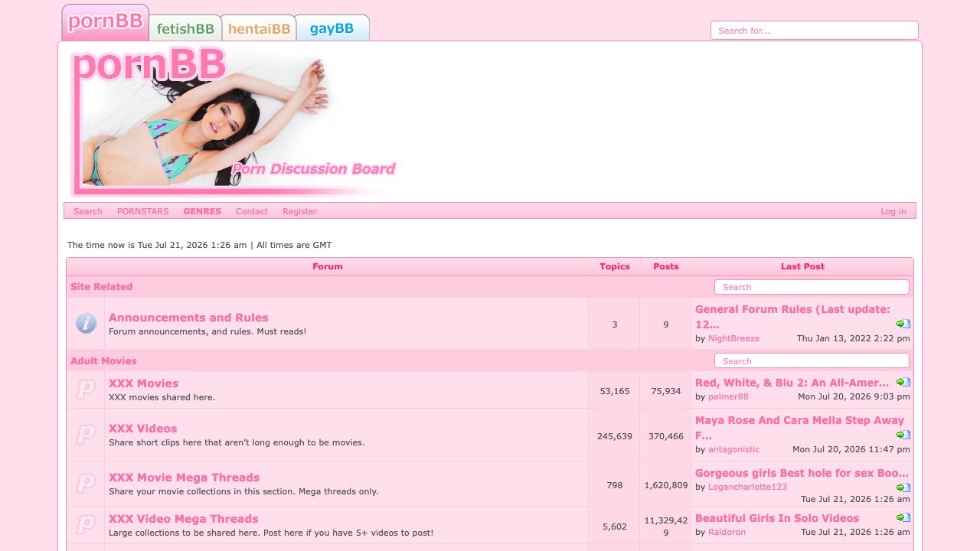Screen dimensions: 980x551
Task: Switch to the hentaiBB tab
Action: [259, 28]
